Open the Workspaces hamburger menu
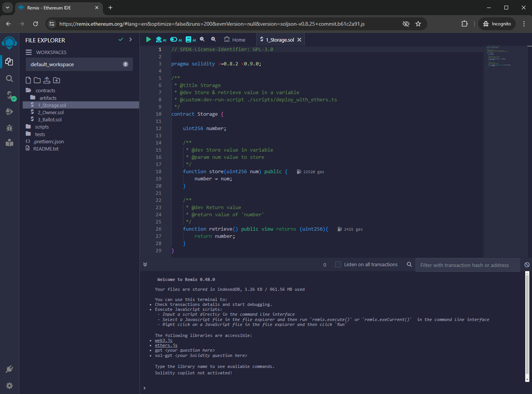Screen dimensions: 532x394 click(29, 52)
